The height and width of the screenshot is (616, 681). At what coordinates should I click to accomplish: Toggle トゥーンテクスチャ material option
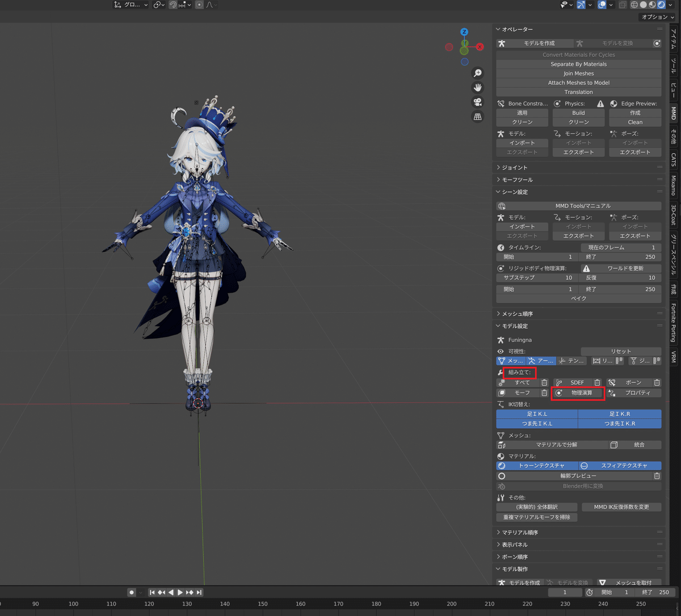[537, 466]
